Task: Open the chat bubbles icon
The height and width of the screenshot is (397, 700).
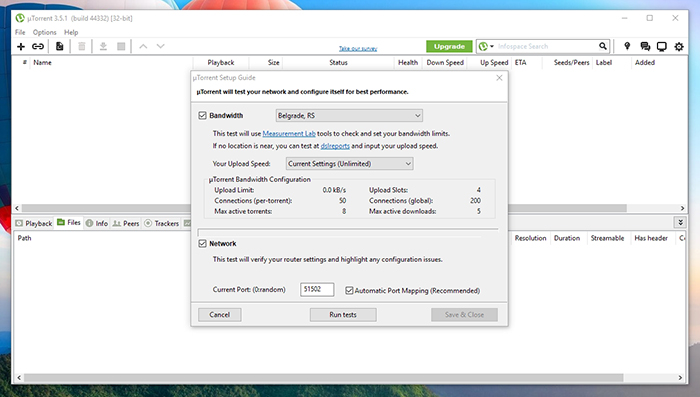Action: coord(645,46)
